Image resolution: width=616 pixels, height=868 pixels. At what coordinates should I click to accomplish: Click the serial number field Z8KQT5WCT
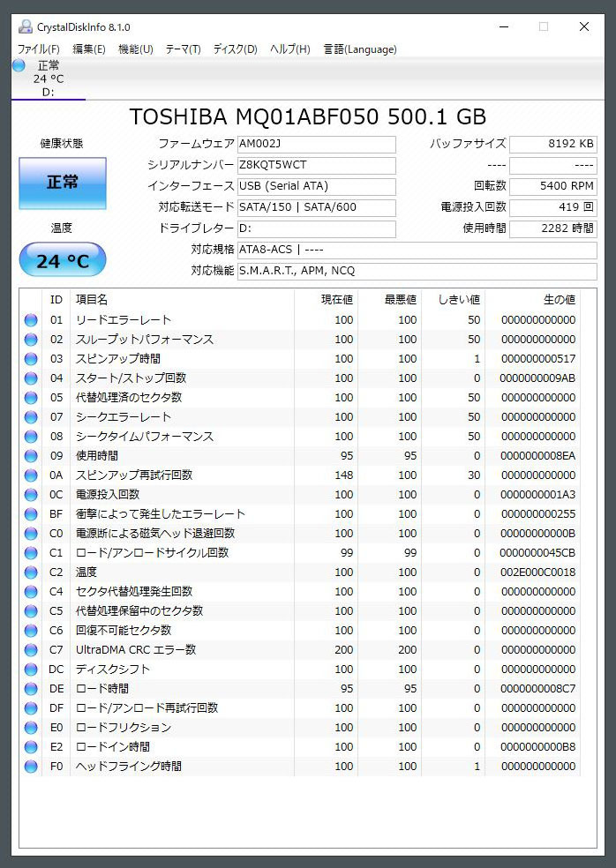pyautogui.click(x=316, y=165)
